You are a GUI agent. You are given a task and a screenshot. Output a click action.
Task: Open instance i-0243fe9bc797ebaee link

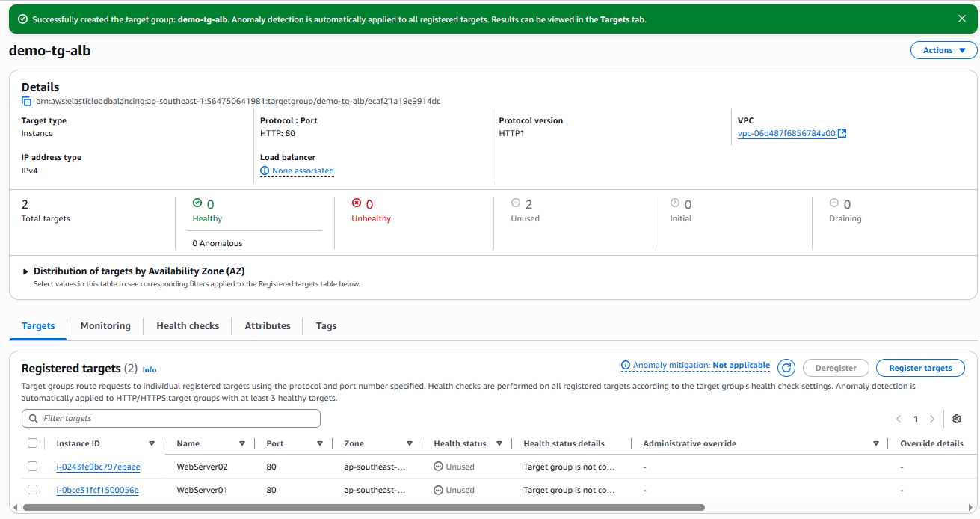[98, 467]
